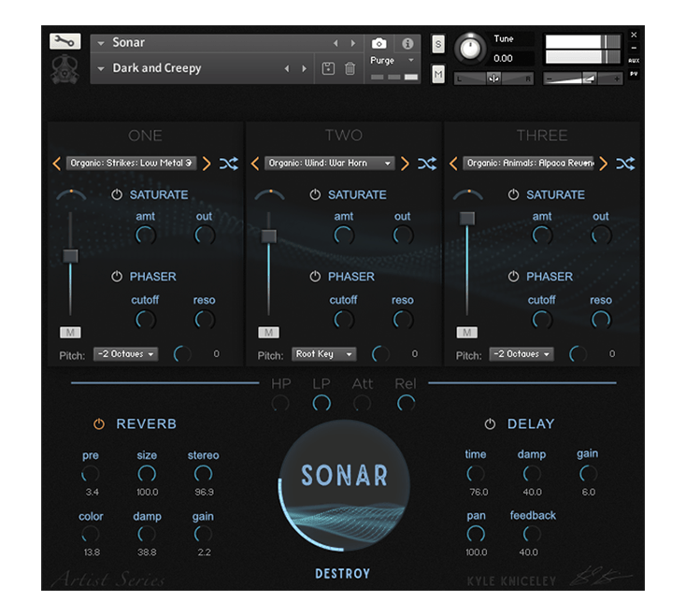Mute layer THREE with M button
The image size is (686, 616).
pyautogui.click(x=466, y=333)
